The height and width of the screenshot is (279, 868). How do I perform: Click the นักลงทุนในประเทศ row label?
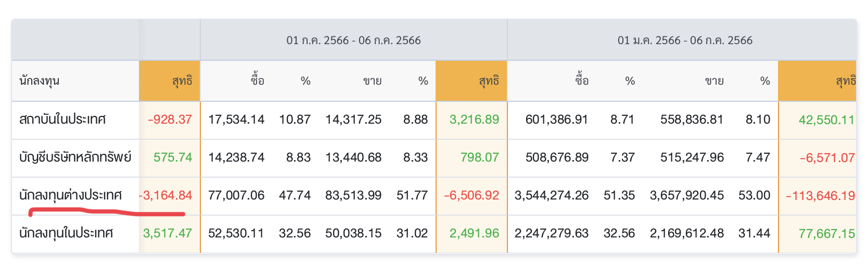[x=66, y=233]
